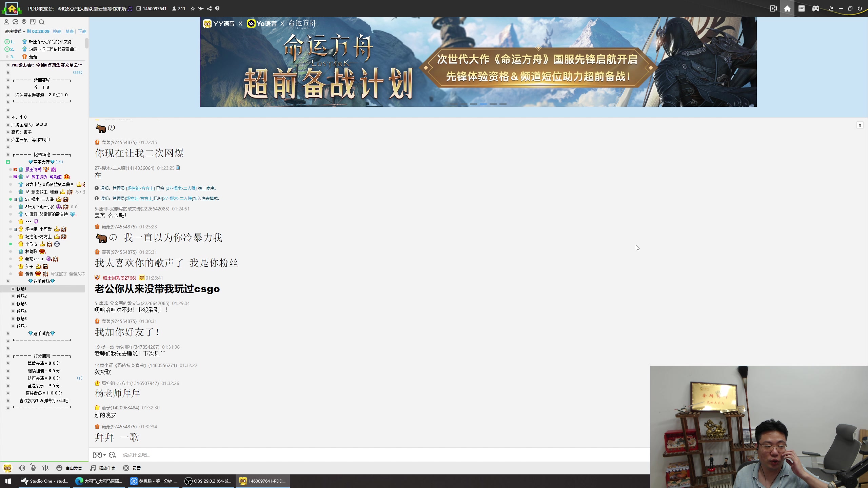This screenshot has width=868, height=488.
Task: Click user 颜王词秀 赖勒歌 in member list
Action: pyautogui.click(x=43, y=177)
